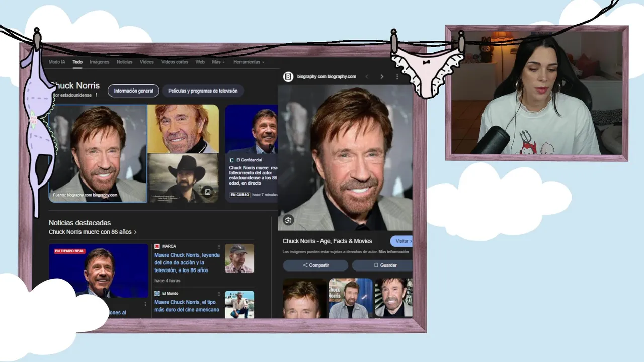Open three-dot menu under live news image

pyautogui.click(x=145, y=304)
